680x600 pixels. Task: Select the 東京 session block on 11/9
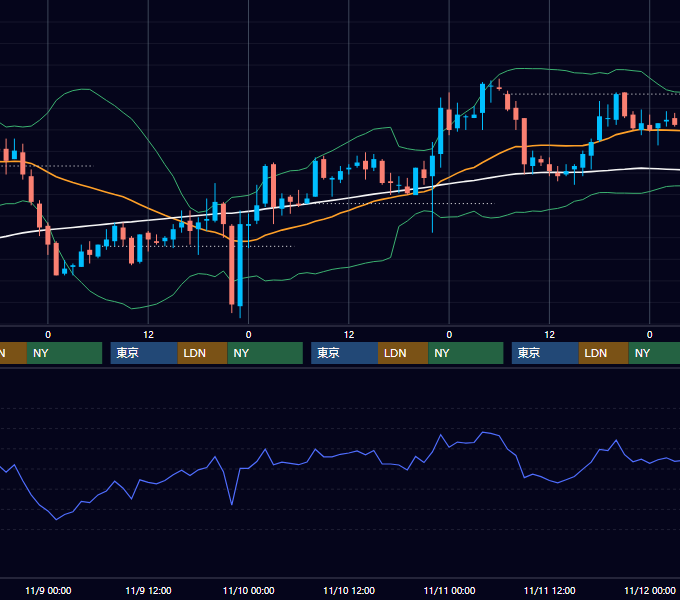[x=144, y=353]
